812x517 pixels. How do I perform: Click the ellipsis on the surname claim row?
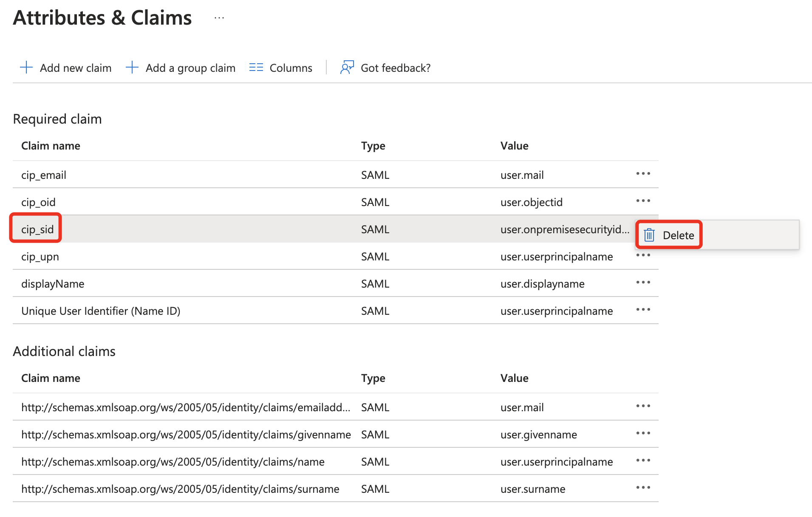click(643, 487)
